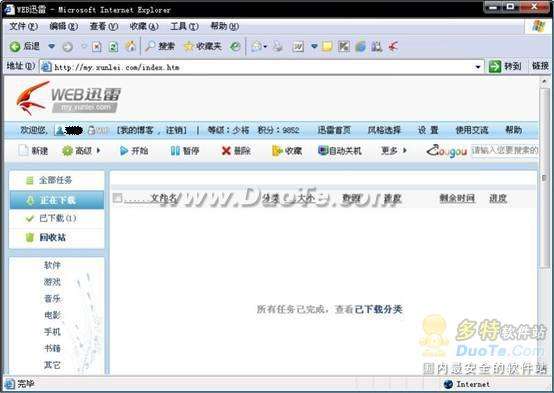Select 正在下载 in the sidebar
The height and width of the screenshot is (393, 554).
57,200
